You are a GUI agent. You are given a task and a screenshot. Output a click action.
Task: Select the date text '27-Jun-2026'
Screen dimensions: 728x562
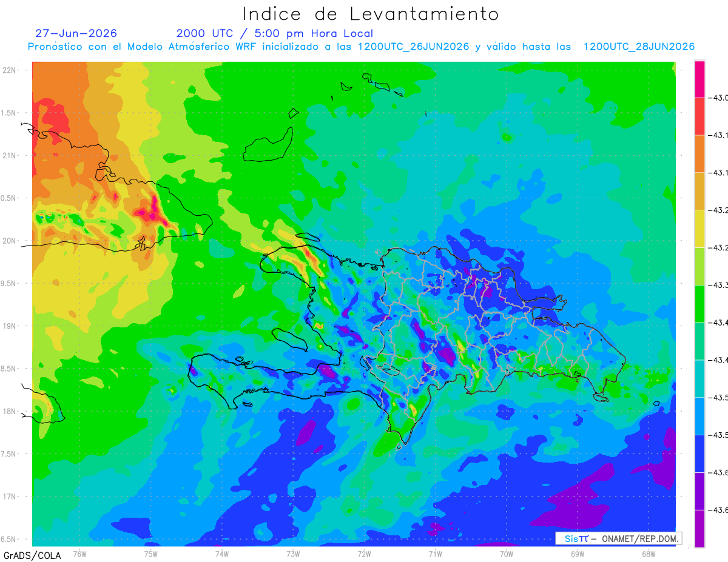(76, 33)
